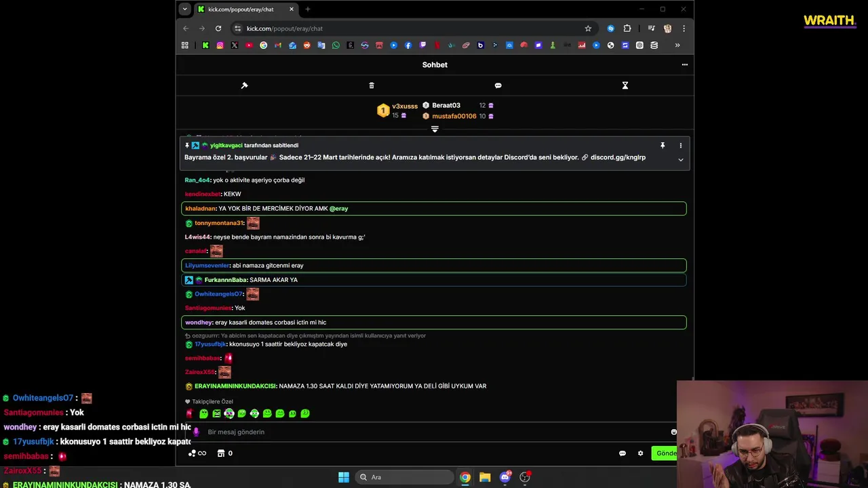Viewport: 868px width, 488px height.
Task: Click the emote in ZairoxX55's message
Action: (224, 372)
